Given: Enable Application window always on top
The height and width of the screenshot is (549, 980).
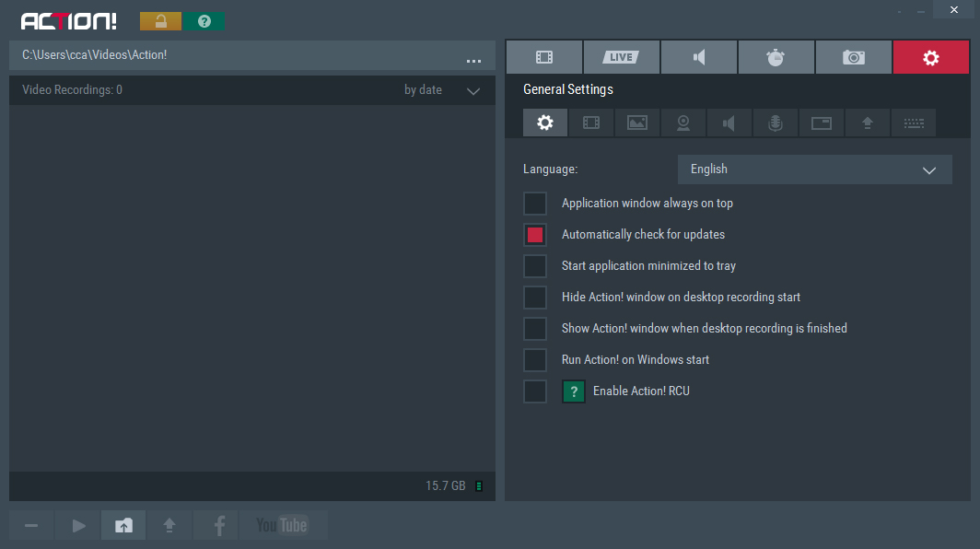Looking at the screenshot, I should point(535,204).
